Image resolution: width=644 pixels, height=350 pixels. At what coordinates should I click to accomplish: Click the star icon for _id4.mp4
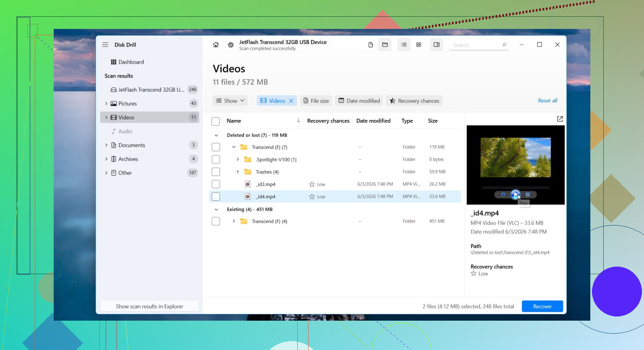[312, 197]
